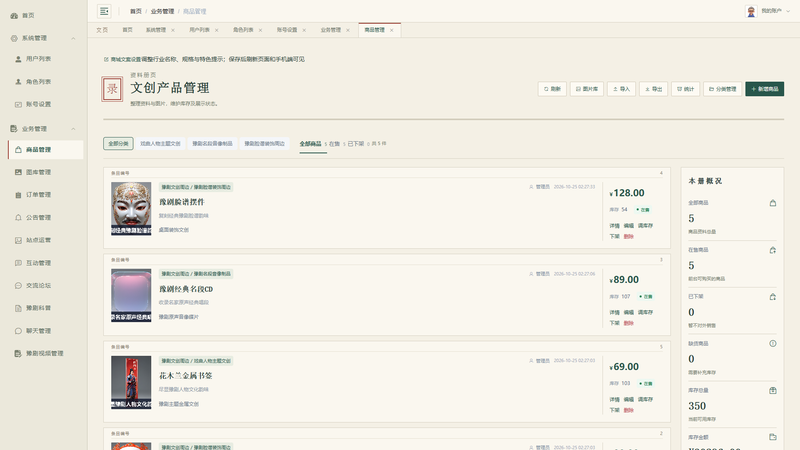Viewport: 800px width, 450px height.
Task: Close the 系统管理 tab
Action: click(x=173, y=30)
